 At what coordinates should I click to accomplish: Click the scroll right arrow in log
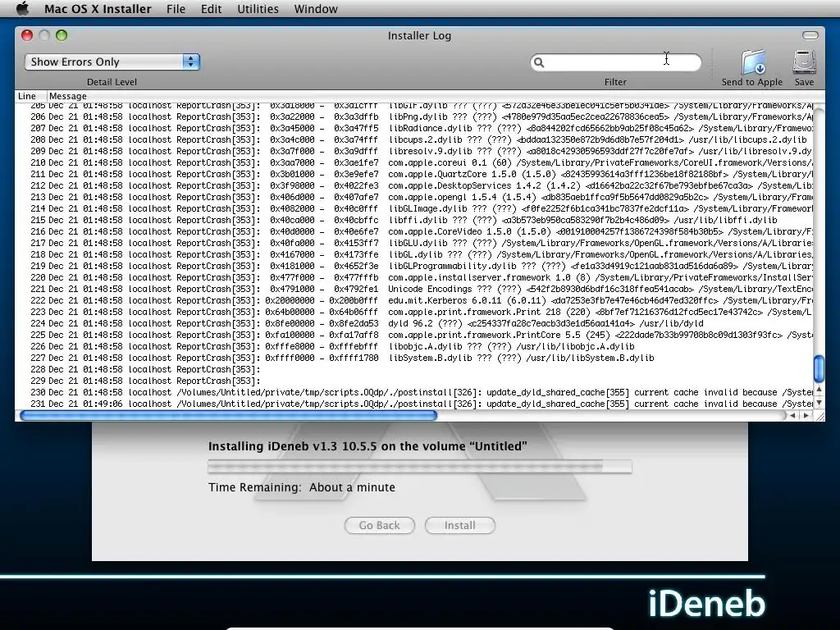806,415
